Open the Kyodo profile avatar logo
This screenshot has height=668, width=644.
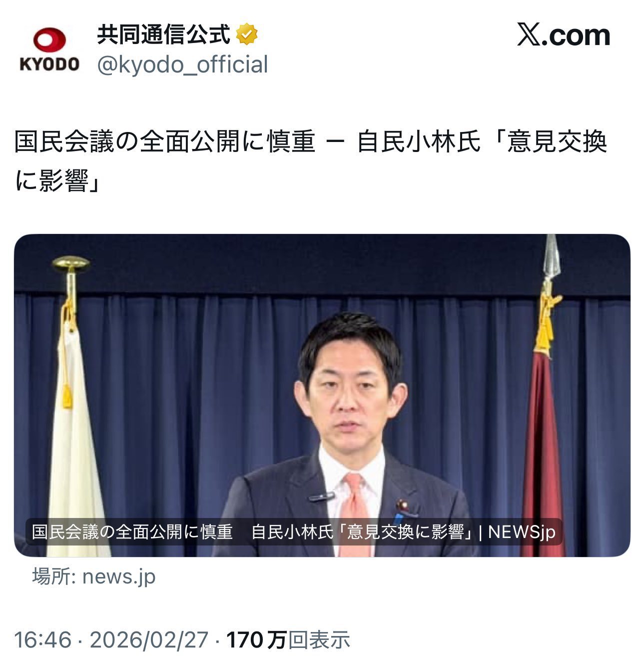point(49,50)
